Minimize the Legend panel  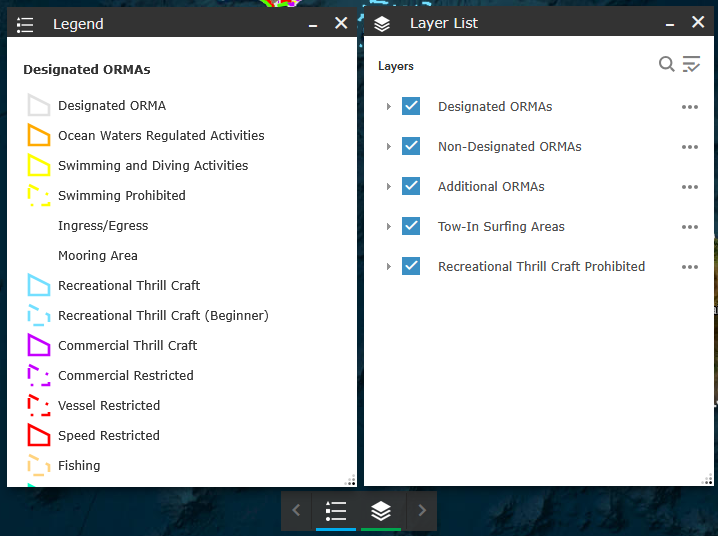(314, 24)
